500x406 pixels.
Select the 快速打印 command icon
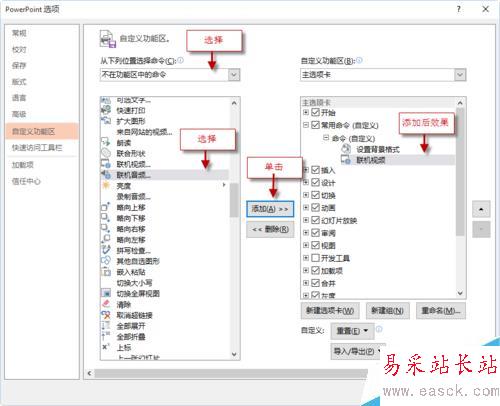coord(106,110)
